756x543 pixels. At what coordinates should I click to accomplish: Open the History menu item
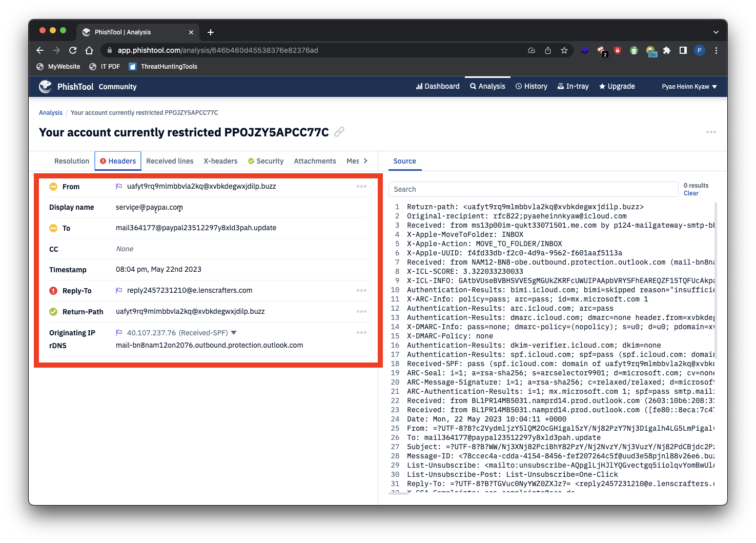click(x=532, y=87)
